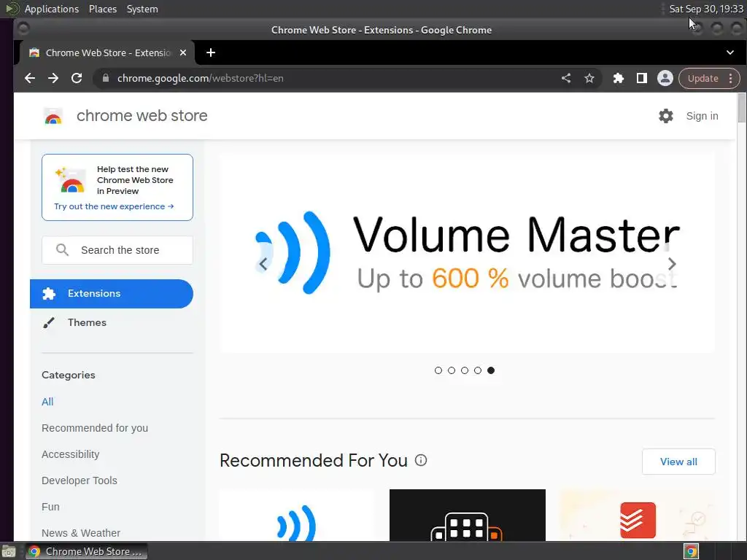The height and width of the screenshot is (560, 747).
Task: Click the chrome web store rainbow logo
Action: pyautogui.click(x=53, y=116)
